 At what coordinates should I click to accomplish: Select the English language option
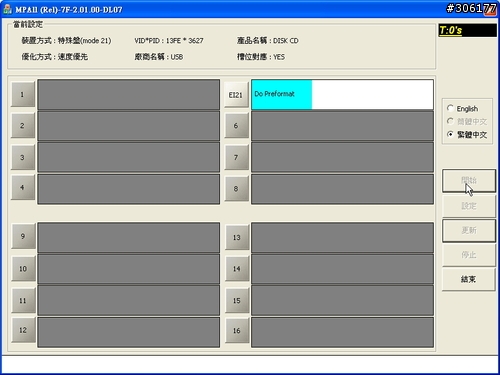[463, 109]
